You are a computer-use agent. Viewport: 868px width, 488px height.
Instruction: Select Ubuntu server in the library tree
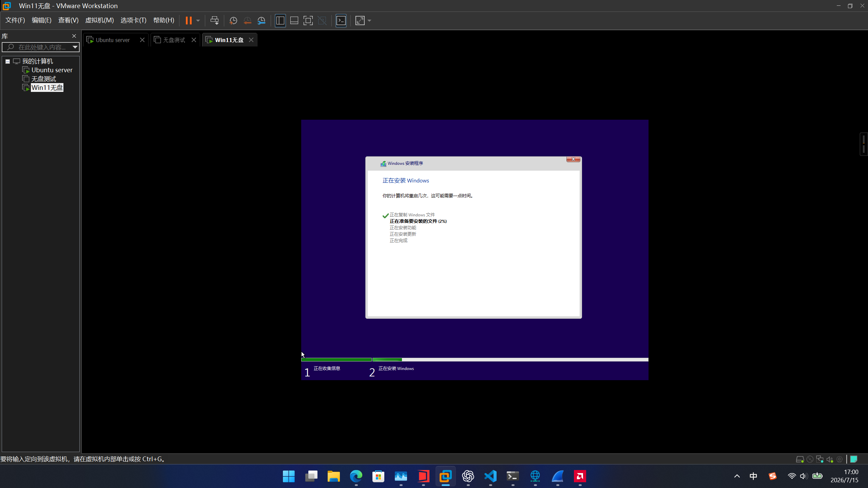tap(52, 70)
